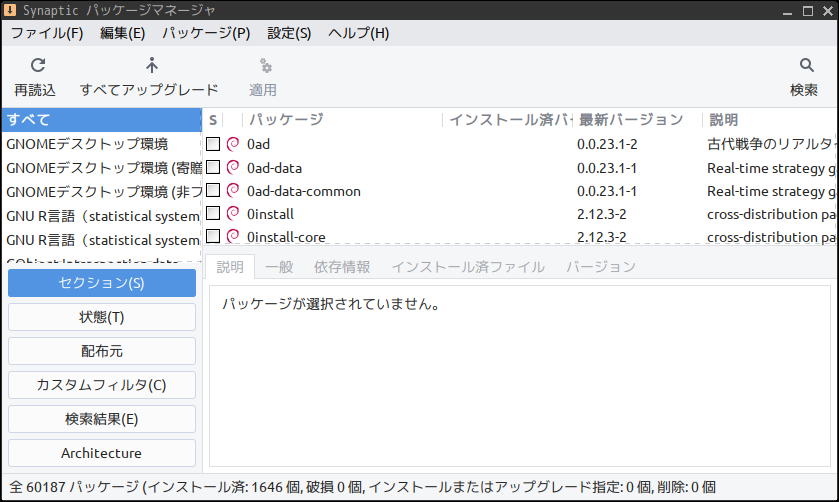
Task: Click the 適用 apply gears icon
Action: (265, 66)
